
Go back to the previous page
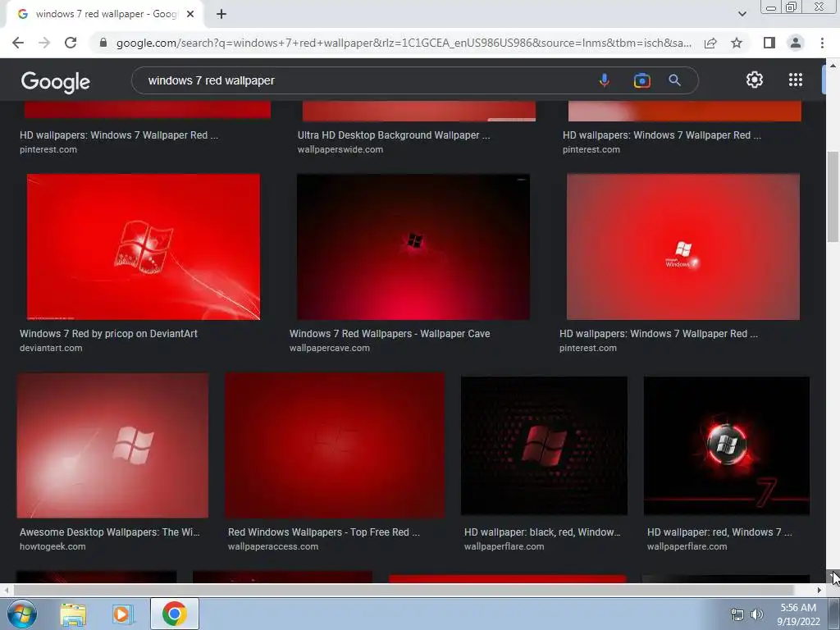[x=18, y=43]
